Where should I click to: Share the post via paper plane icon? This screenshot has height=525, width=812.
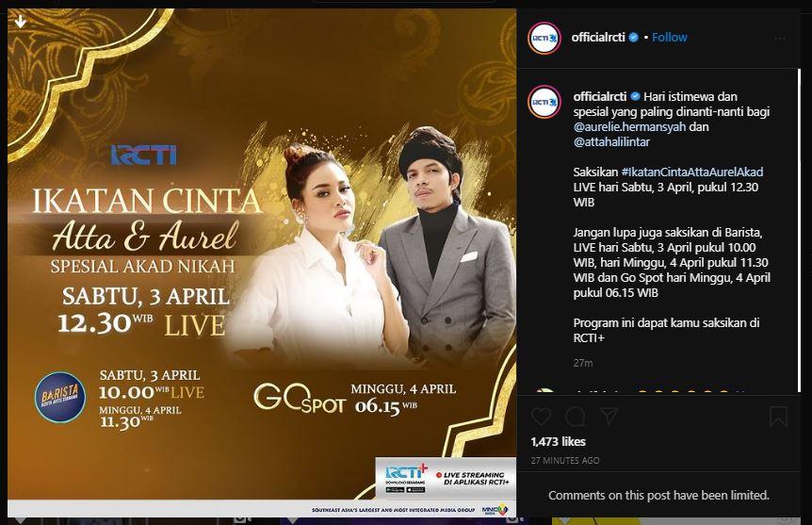pyautogui.click(x=609, y=416)
